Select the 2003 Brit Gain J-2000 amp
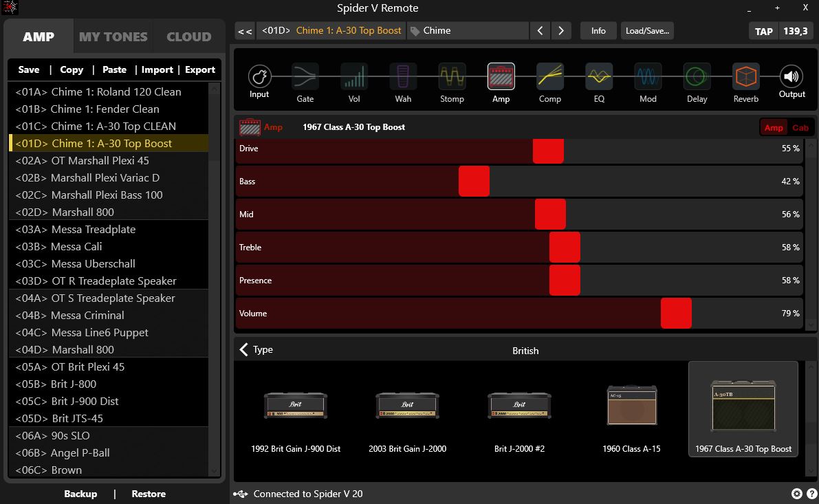 (x=407, y=410)
